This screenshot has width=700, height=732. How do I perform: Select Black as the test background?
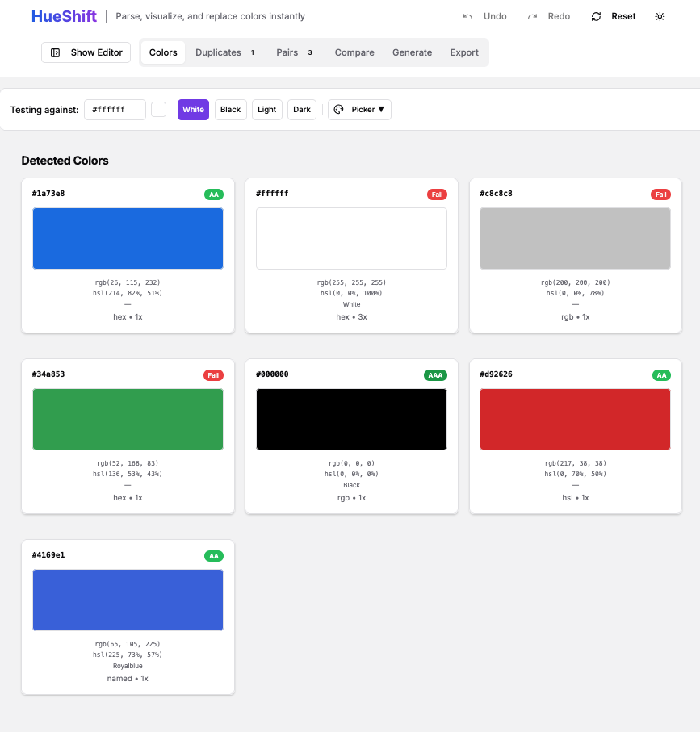[230, 109]
